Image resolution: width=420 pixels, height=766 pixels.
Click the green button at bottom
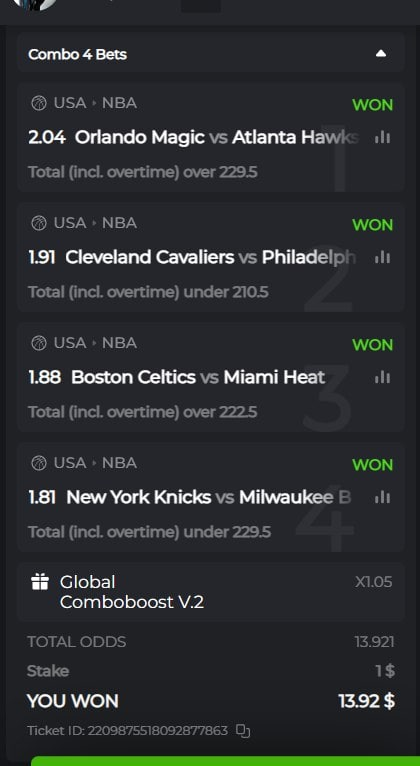226,761
